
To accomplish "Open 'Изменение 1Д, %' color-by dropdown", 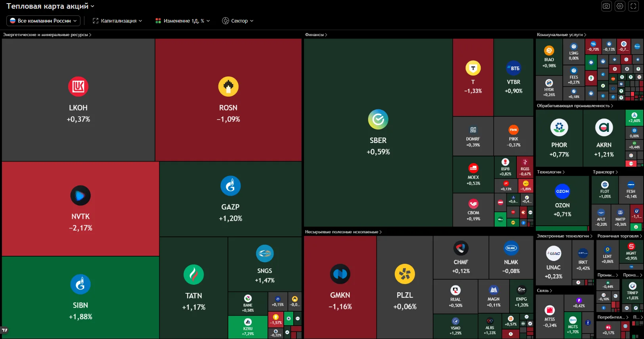I will tap(183, 21).
